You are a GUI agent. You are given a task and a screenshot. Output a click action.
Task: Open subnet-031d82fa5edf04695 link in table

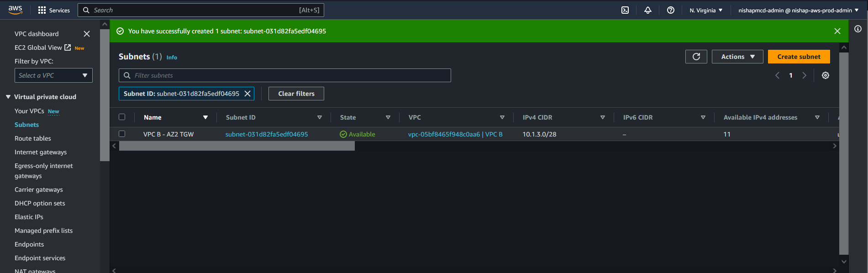[x=267, y=134]
